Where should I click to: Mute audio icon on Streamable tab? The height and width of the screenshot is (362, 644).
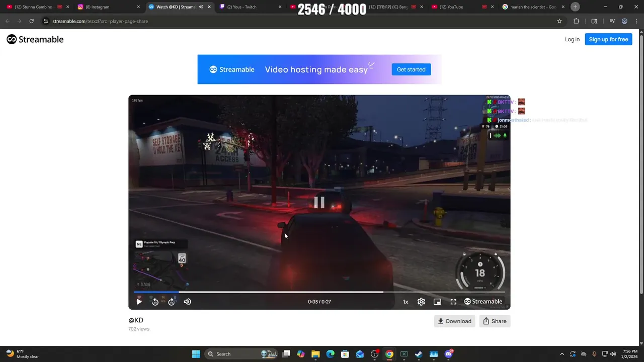(201, 7)
